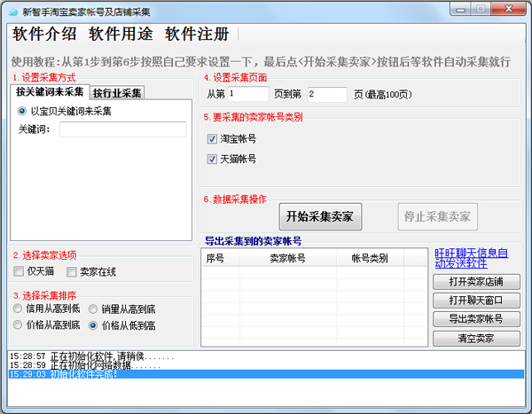The width and height of the screenshot is (532, 414).
Task: Select the 按关键词来采集 tab
Action: pyautogui.click(x=50, y=92)
